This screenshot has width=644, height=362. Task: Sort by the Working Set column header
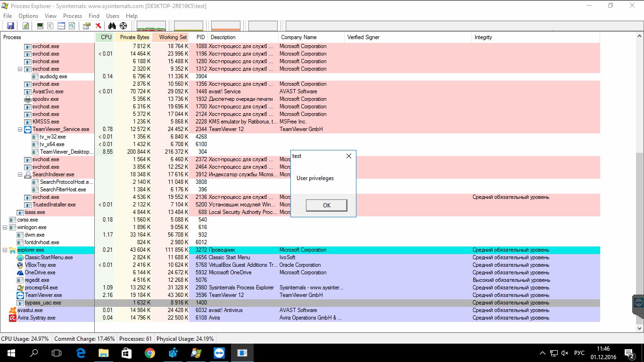[x=171, y=37]
